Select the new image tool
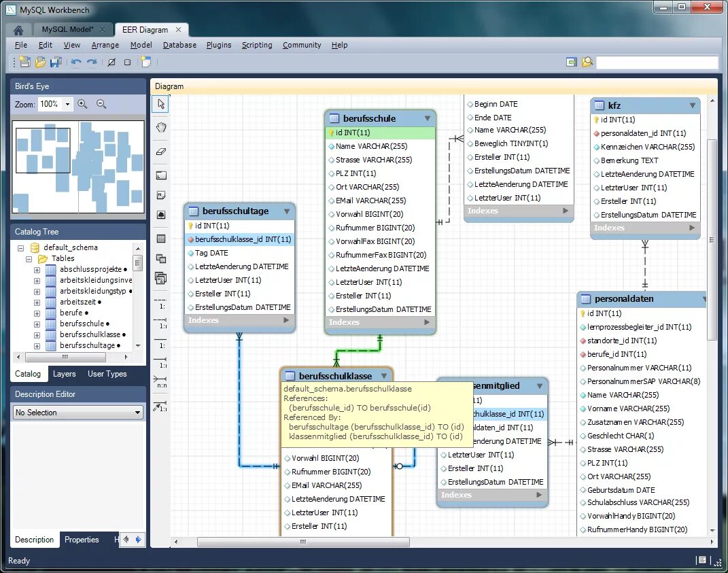This screenshot has height=573, width=728. (x=160, y=215)
